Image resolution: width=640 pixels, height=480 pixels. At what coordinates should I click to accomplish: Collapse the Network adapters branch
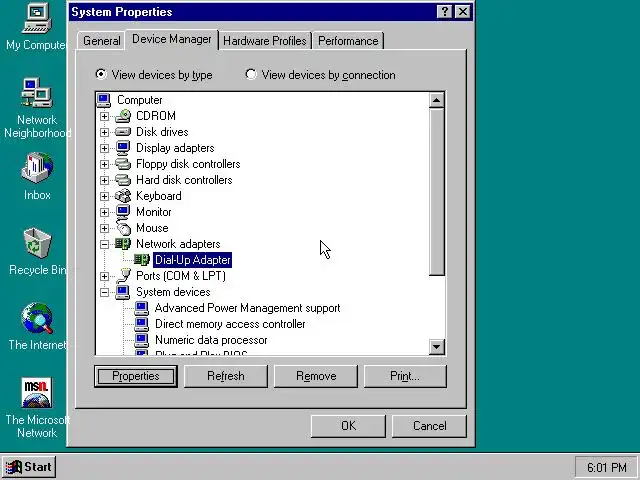point(104,244)
